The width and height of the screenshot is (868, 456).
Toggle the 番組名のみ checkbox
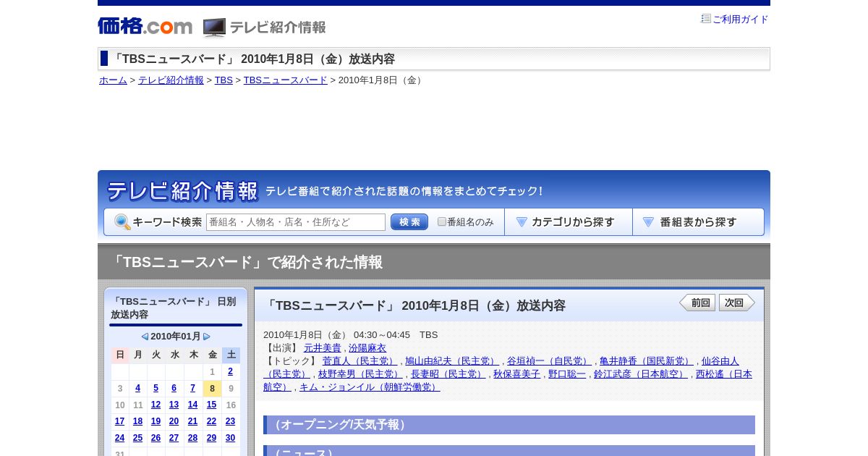(x=442, y=222)
